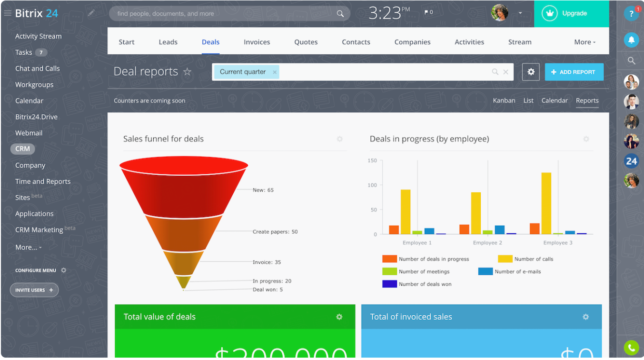Open the More dropdown in the CRM navigation

[585, 42]
